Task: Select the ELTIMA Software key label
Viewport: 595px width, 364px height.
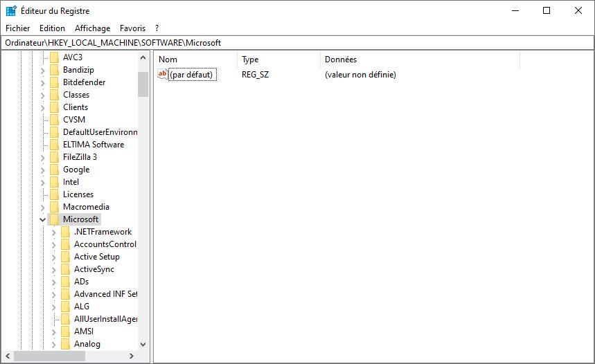Action: coord(94,145)
